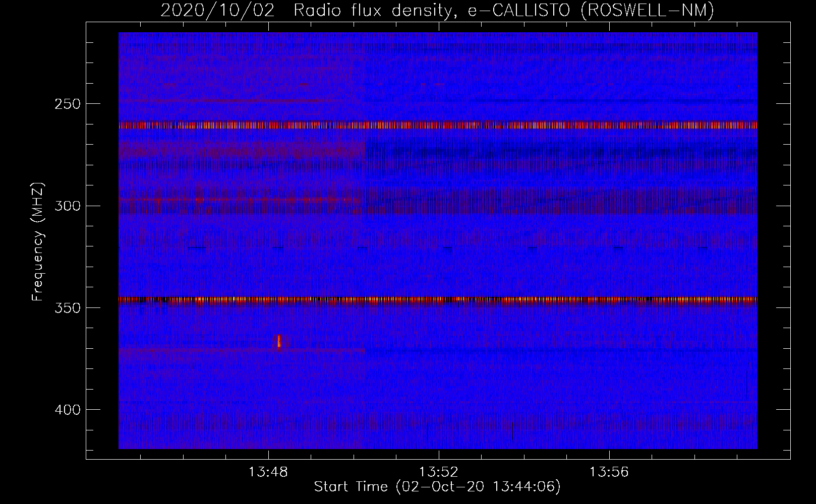The image size is (816, 504).
Task: Click the plot title mentioning e-CALLISTO (ROSWELL-NM)
Action: [x=437, y=10]
